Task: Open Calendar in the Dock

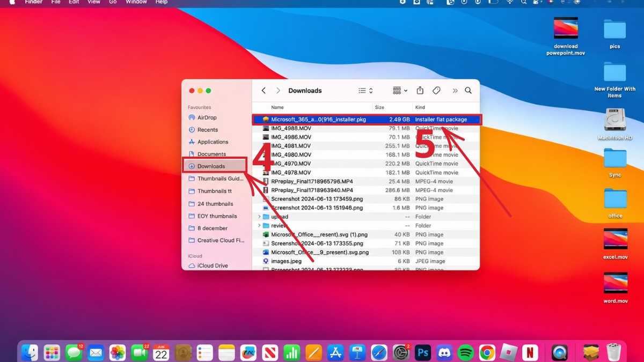Action: coord(161,352)
